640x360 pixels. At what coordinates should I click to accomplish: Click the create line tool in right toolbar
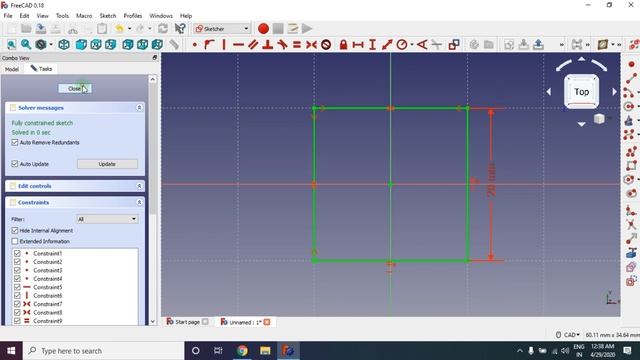631,78
